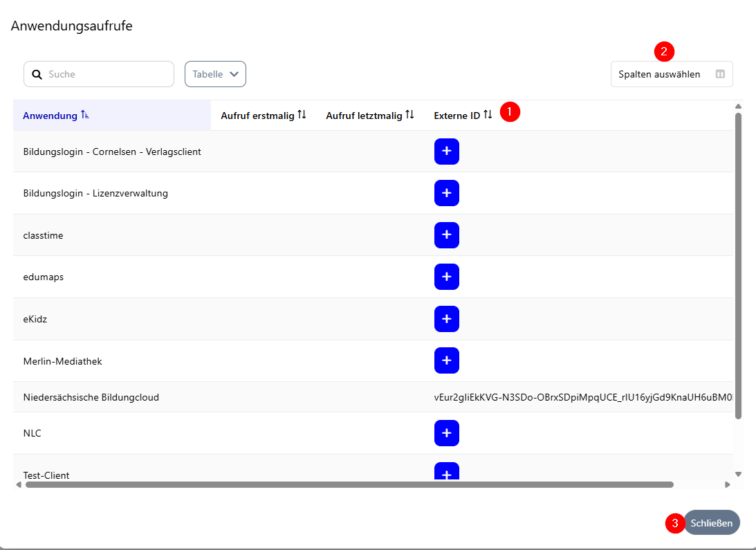756x550 pixels.
Task: Toggle sort on Aufruf letztmalig column
Action: (x=409, y=115)
